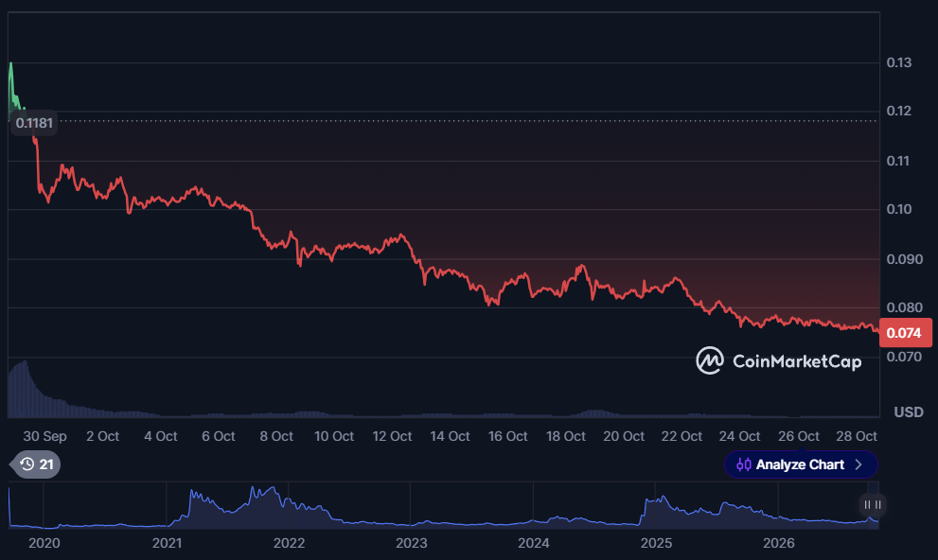Click the 30 Sep date axis label
Screen dimensions: 938x560
[44, 436]
